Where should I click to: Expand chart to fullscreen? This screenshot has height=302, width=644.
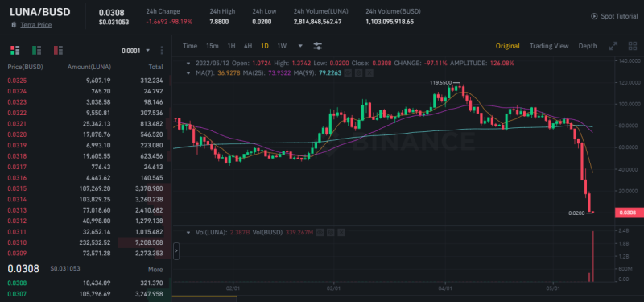[613, 46]
